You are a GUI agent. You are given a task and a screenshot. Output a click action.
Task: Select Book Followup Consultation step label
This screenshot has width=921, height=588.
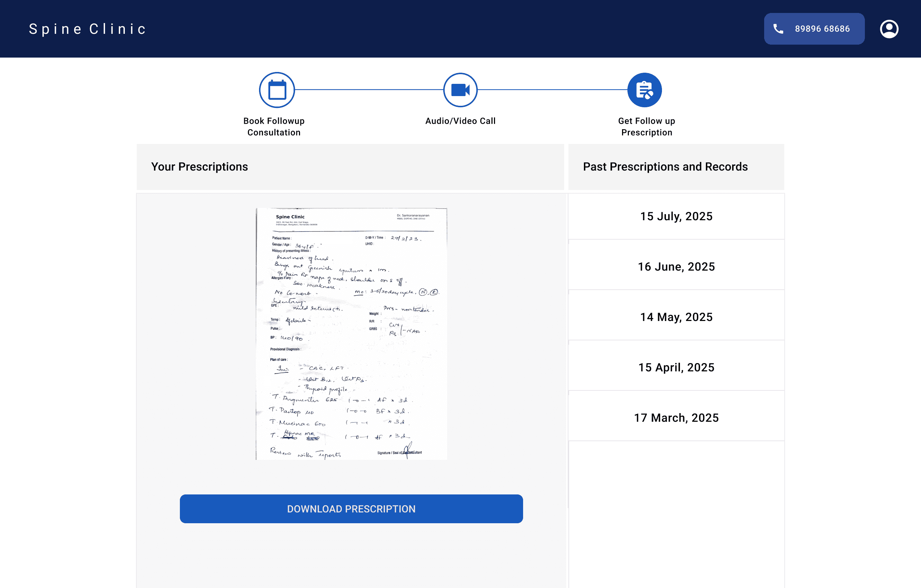click(x=274, y=127)
